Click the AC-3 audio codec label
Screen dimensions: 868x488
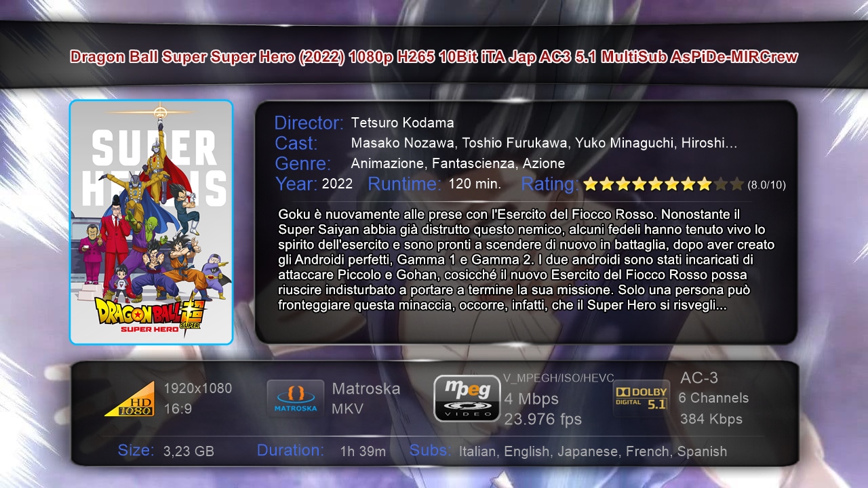699,378
